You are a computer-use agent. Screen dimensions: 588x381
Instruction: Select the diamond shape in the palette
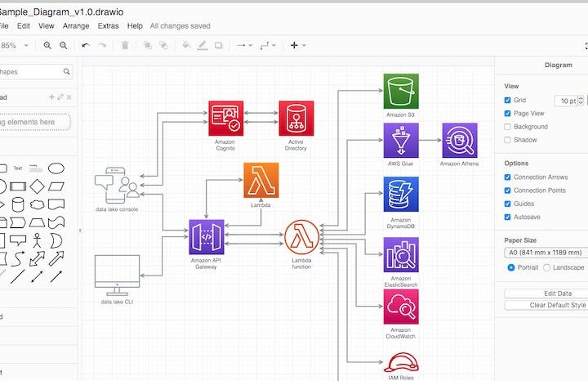[x=37, y=186]
